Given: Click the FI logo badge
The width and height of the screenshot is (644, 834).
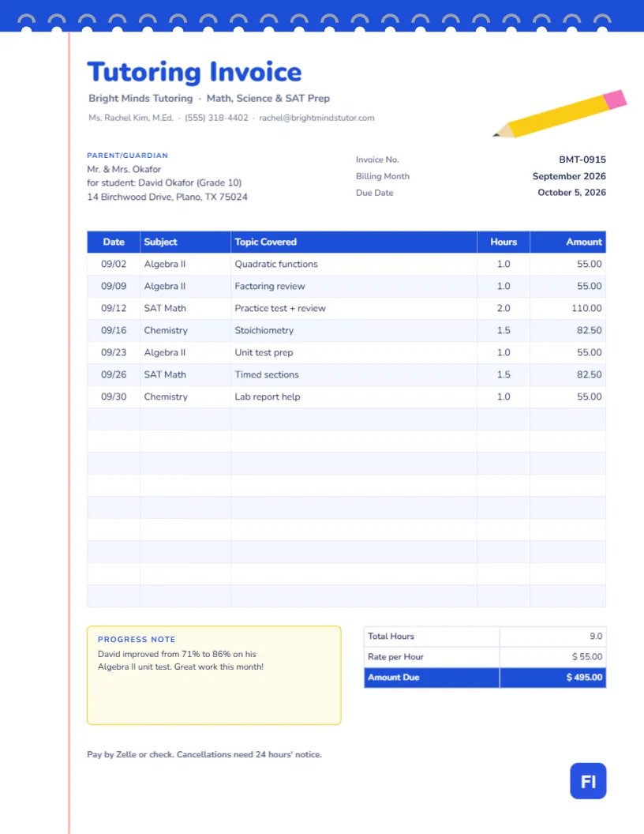Looking at the screenshot, I should pos(588,781).
